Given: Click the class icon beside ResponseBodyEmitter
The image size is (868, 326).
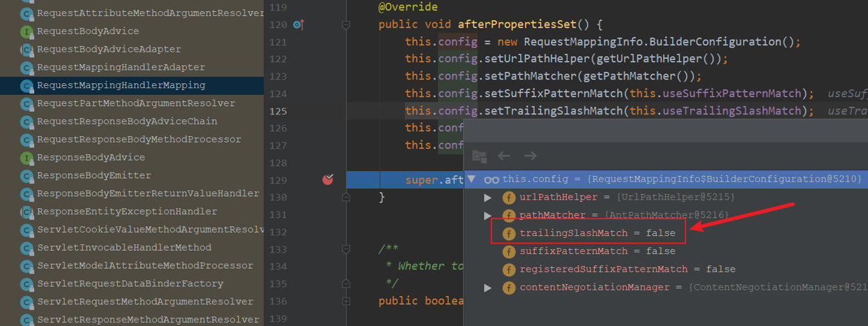Looking at the screenshot, I should click(x=27, y=176).
